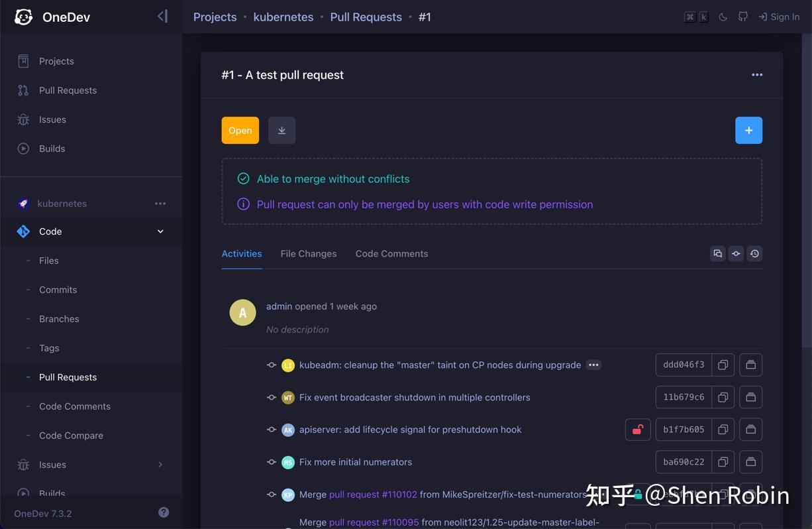Click the unlock icon next to commit b1f7b605

coord(637,429)
